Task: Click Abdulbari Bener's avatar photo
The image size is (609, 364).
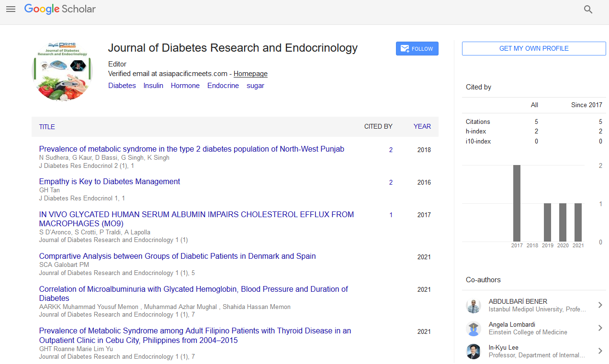Action: tap(473, 306)
